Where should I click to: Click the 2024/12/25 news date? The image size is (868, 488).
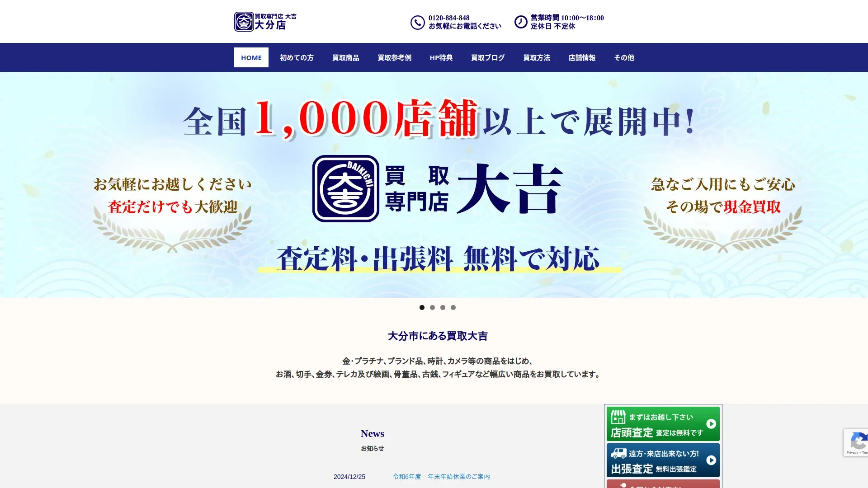[349, 477]
